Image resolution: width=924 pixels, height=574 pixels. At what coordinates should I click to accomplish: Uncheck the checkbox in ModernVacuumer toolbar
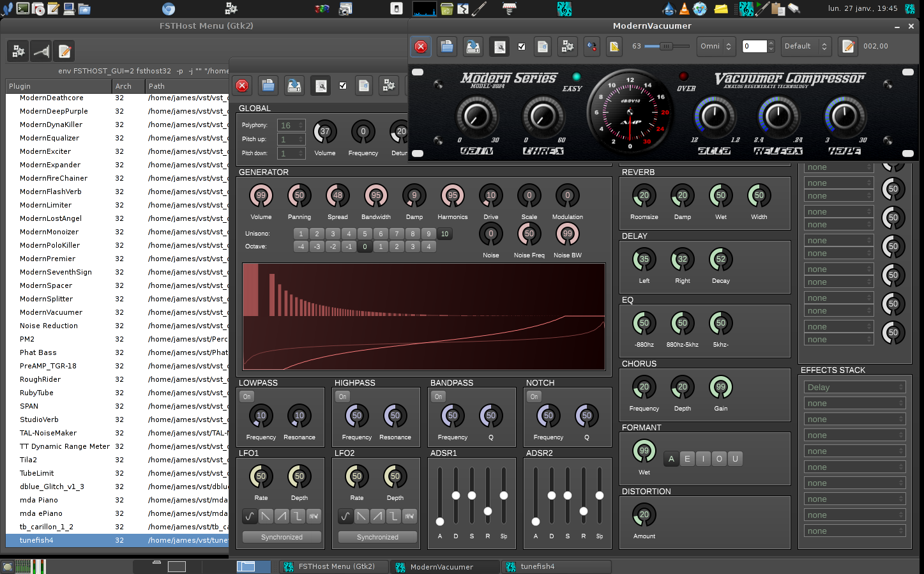point(522,47)
